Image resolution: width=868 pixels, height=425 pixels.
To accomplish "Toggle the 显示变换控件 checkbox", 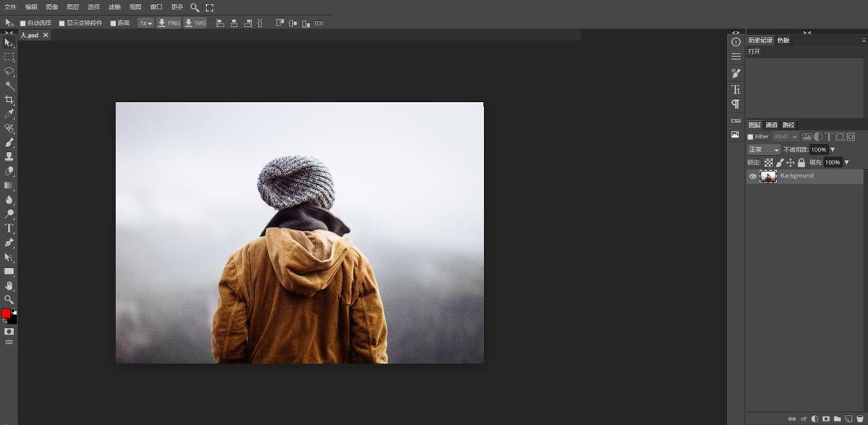I will tap(62, 23).
